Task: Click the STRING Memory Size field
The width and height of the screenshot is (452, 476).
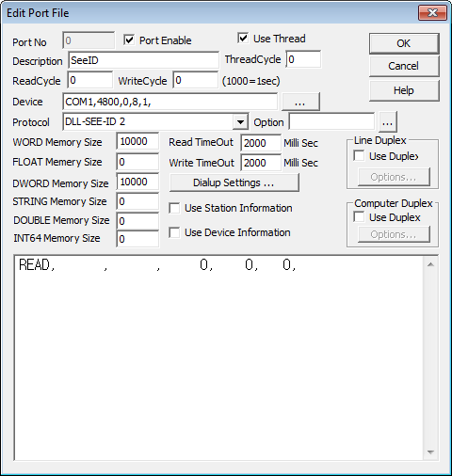Action: pyautogui.click(x=137, y=201)
